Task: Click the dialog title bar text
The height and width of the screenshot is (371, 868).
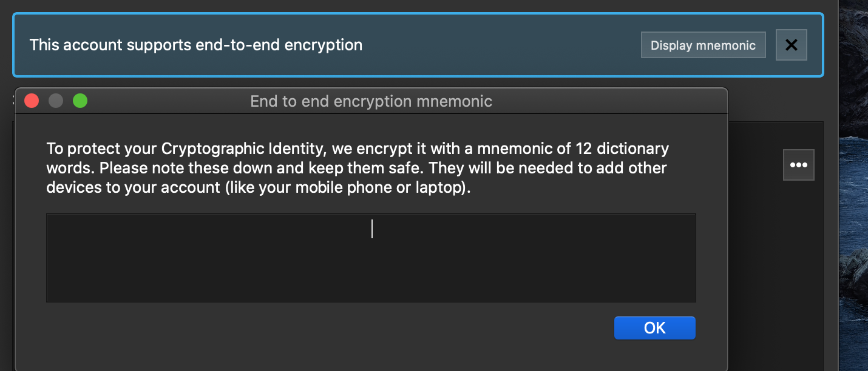Action: (371, 101)
